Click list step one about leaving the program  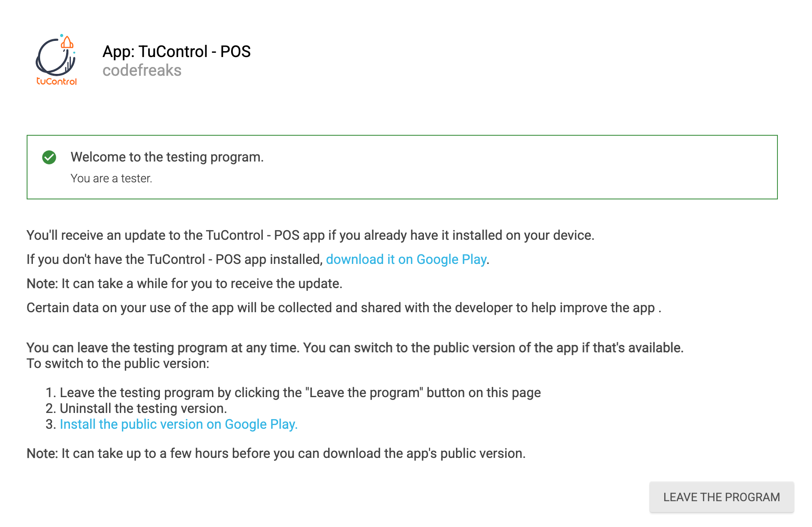point(293,393)
